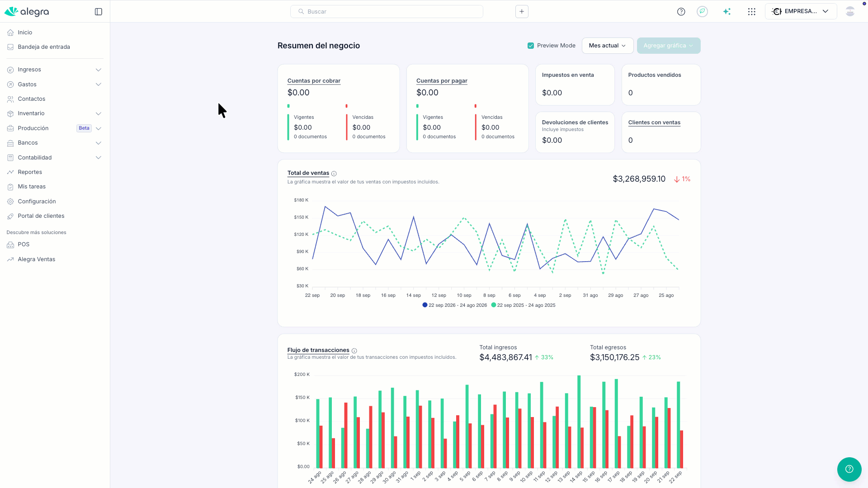
Task: Open the Cuentas por cobrar link
Action: coord(314,81)
